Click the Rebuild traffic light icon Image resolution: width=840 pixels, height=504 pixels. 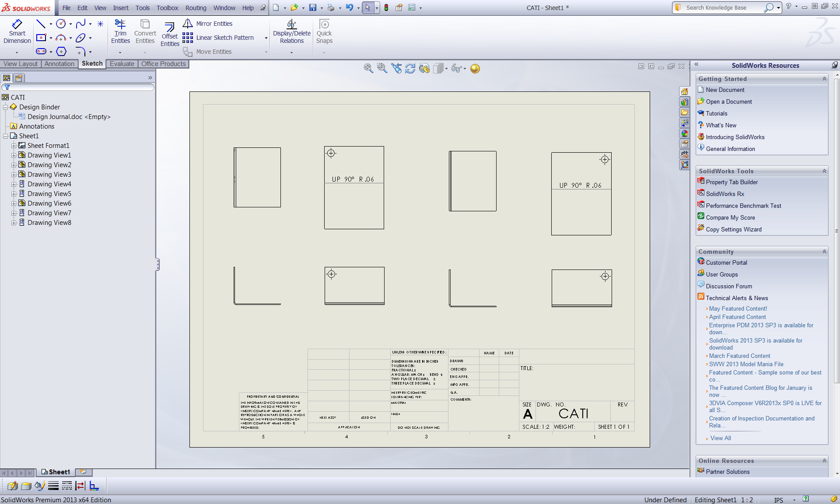(386, 7)
